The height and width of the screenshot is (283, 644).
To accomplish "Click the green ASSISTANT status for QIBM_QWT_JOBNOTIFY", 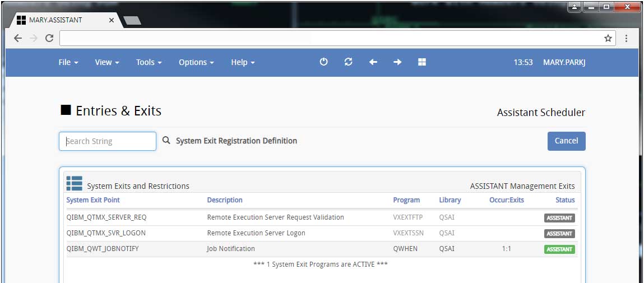I will [x=559, y=249].
